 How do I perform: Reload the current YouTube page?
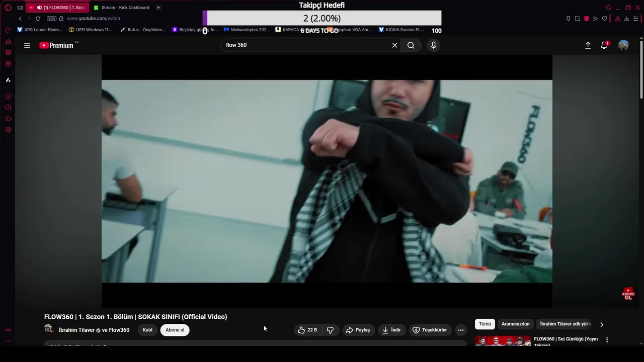point(38,19)
